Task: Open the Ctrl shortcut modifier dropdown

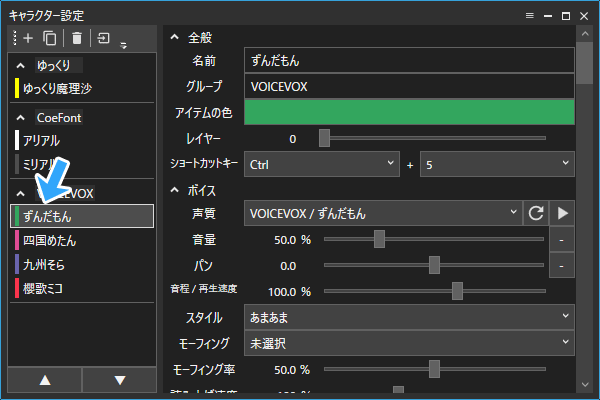Action: coord(322,164)
